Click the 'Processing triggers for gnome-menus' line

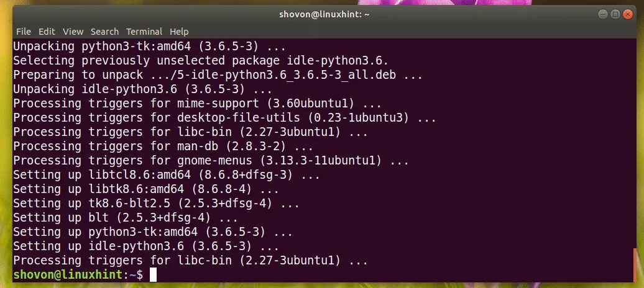(x=211, y=160)
